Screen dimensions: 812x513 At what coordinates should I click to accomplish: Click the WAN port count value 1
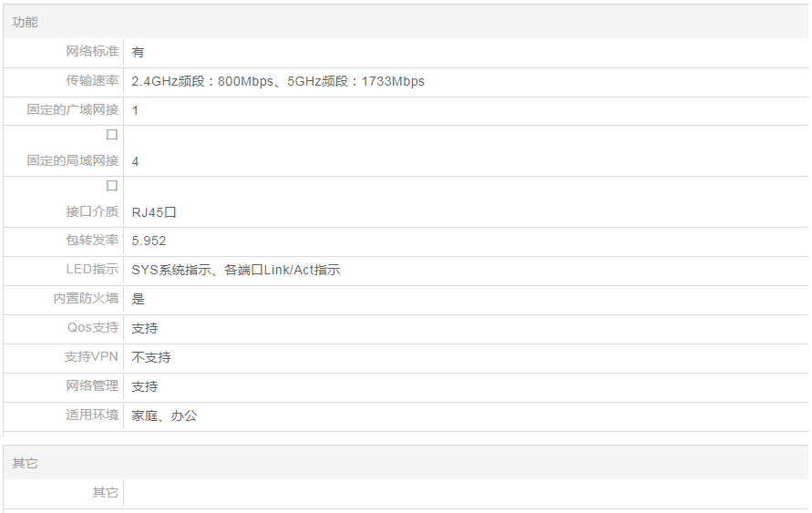click(x=136, y=110)
